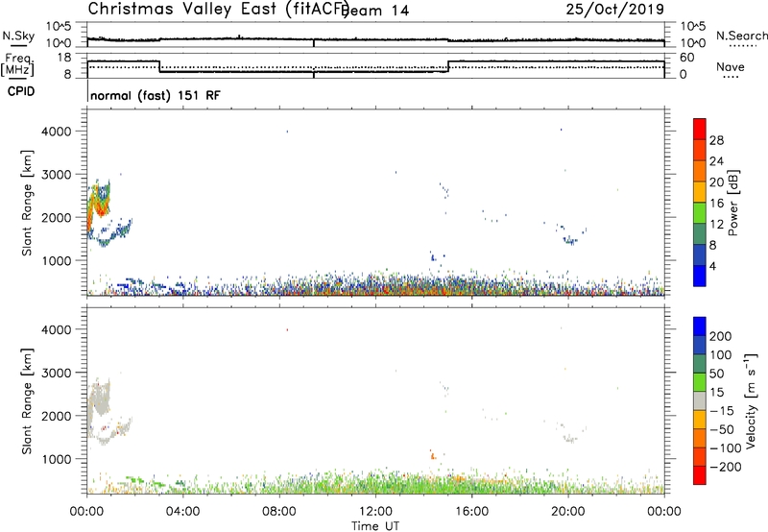Click the strong echo cluster in power panel
The width and height of the screenshot is (768, 532).
coord(99,204)
